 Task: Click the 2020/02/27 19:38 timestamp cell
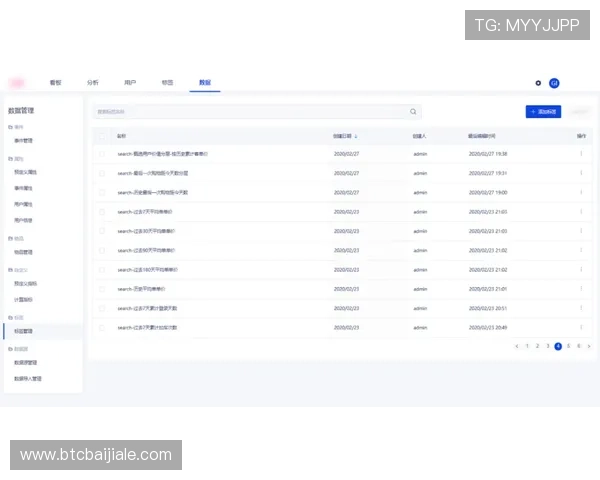[x=488, y=154]
